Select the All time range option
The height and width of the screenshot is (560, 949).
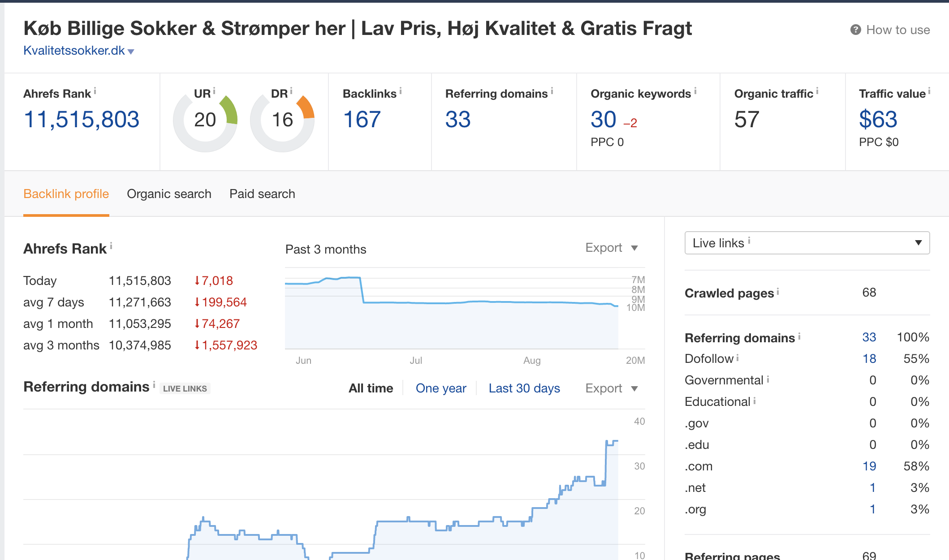point(371,388)
